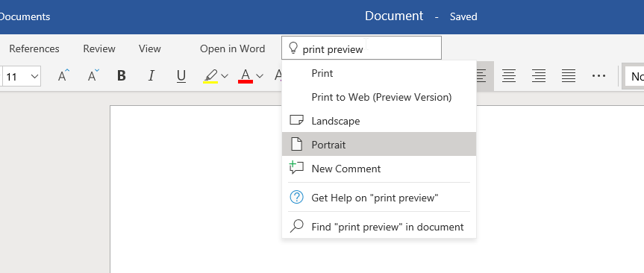644x273 pixels.
Task: Click the Shrink Font icon
Action: (93, 76)
